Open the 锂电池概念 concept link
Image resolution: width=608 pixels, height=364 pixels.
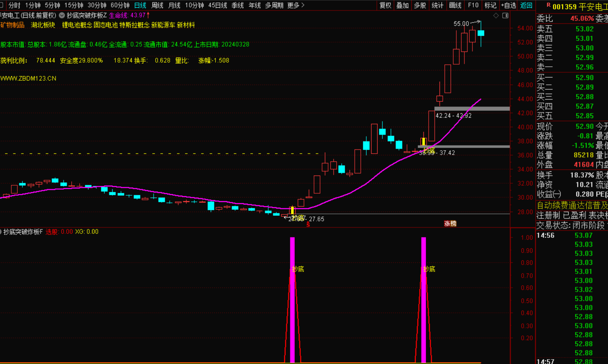coord(77,25)
